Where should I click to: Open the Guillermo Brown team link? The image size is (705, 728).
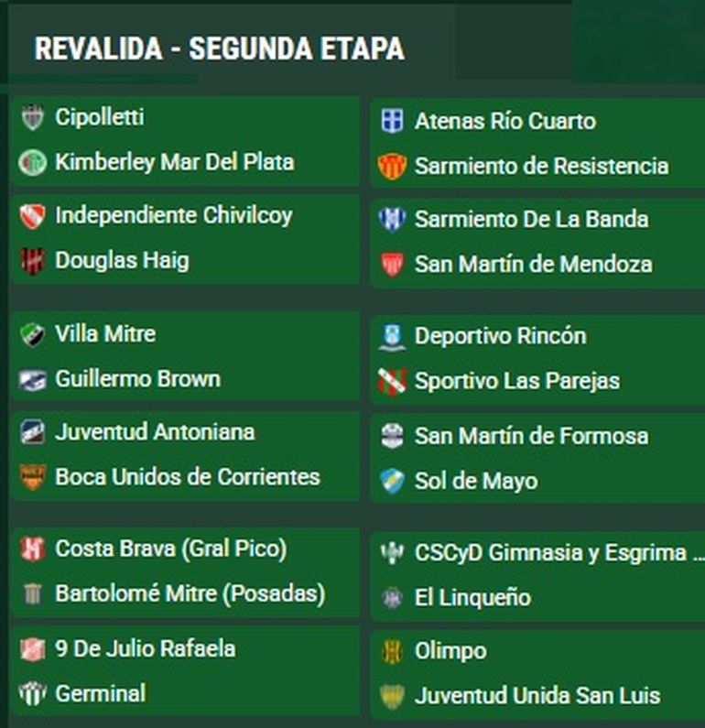(137, 379)
